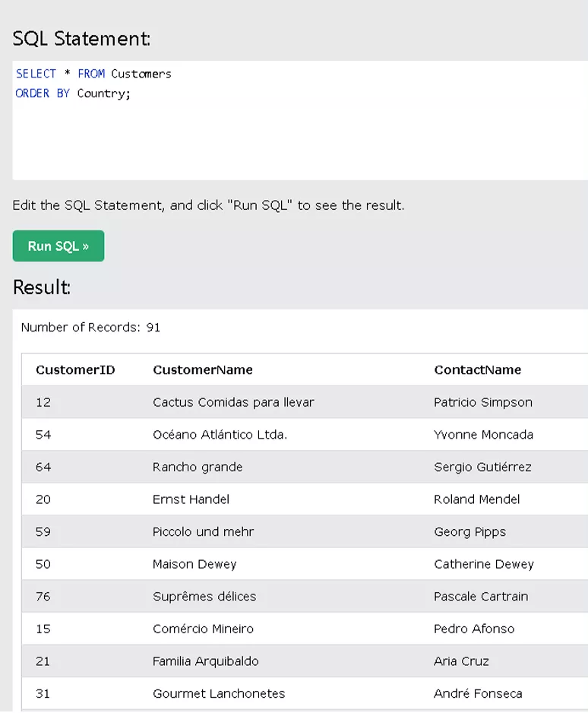Click the Familia Arquibaldo customer cell
Screen dimensions: 588x713
(205, 661)
